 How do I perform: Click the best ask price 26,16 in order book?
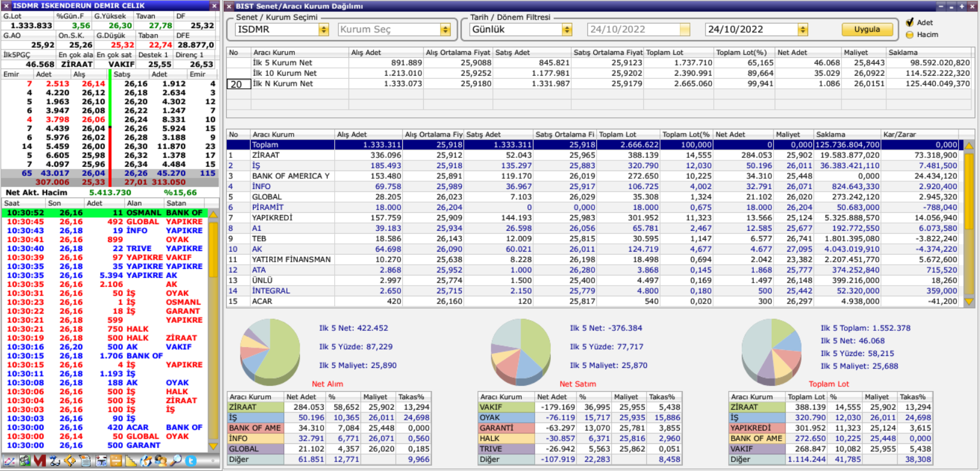135,84
